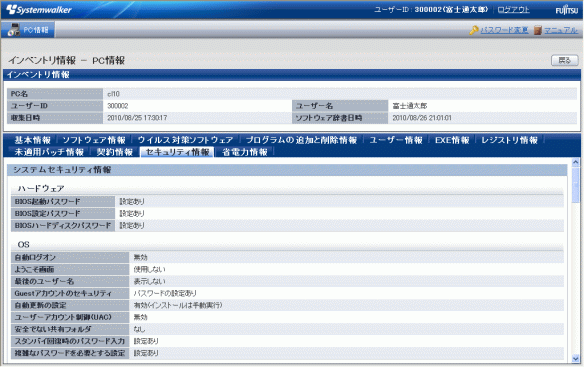Click the インベントリ情報 blue header bar

click(x=292, y=75)
